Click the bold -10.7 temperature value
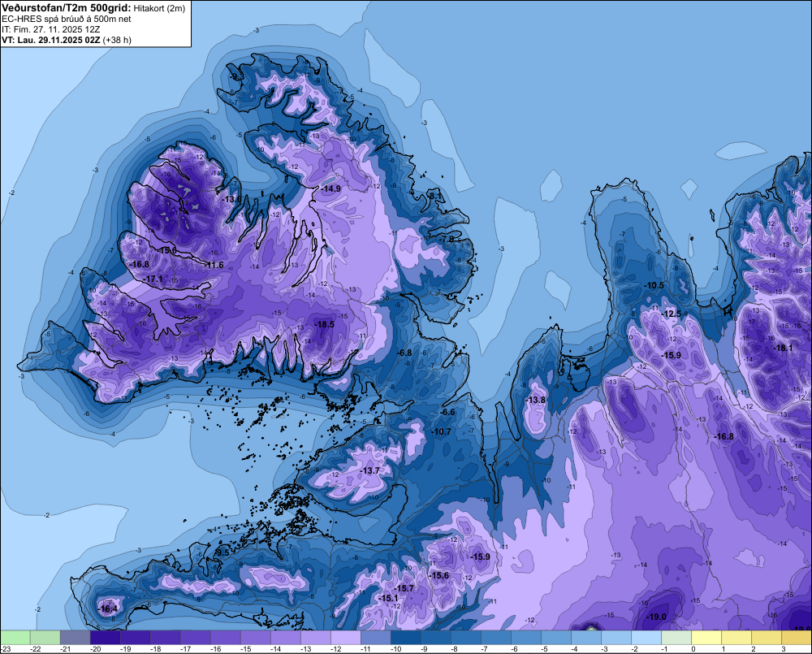Screen dimensions: 812x654 [441, 431]
